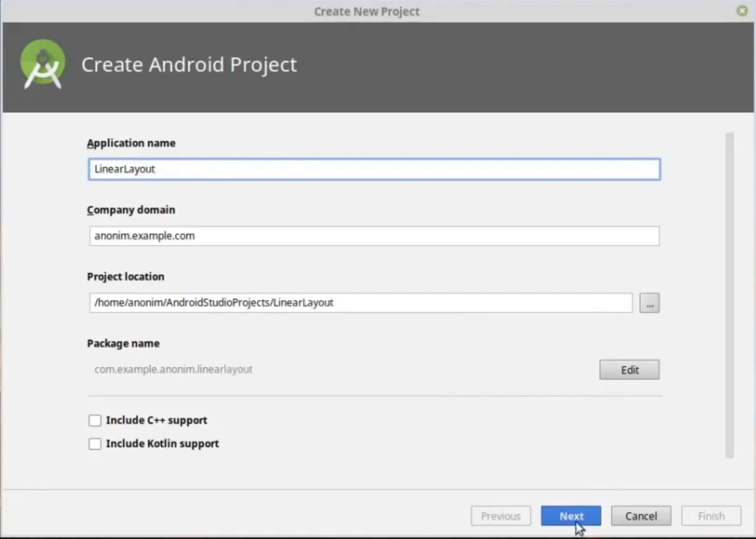Open the project location folder browser
Image resolution: width=756 pixels, height=539 pixels.
tap(649, 303)
